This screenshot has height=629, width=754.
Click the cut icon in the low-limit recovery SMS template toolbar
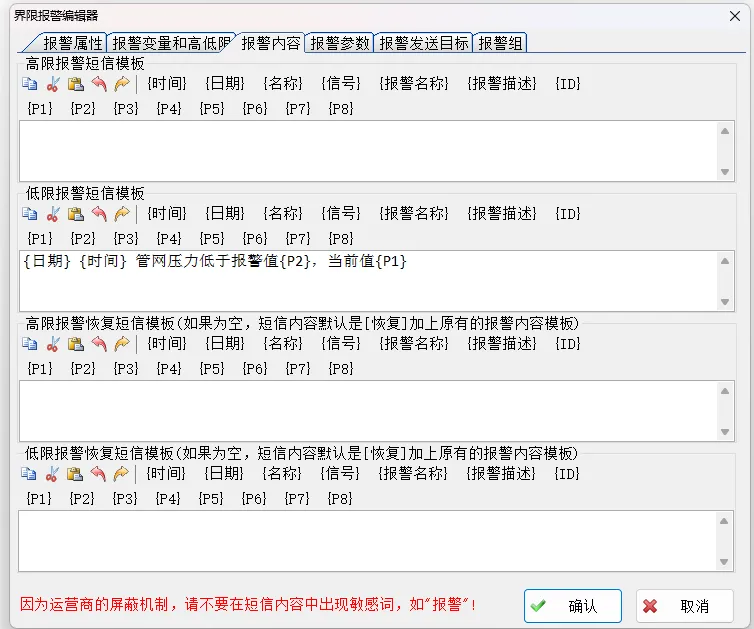(53, 474)
